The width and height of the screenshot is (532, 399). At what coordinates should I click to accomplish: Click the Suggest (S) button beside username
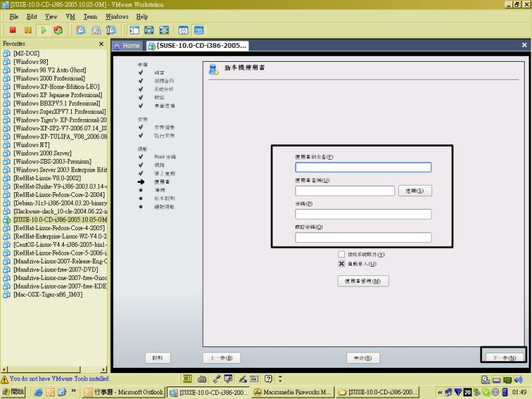tap(415, 191)
